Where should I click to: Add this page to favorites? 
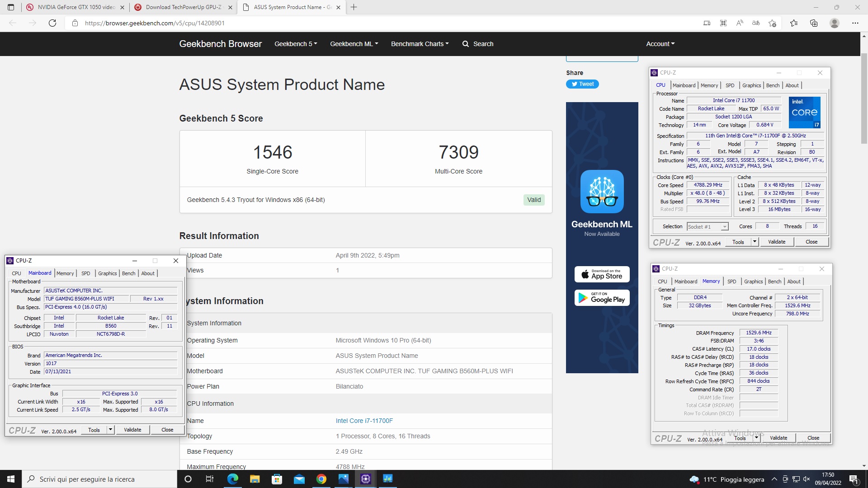[x=772, y=23]
